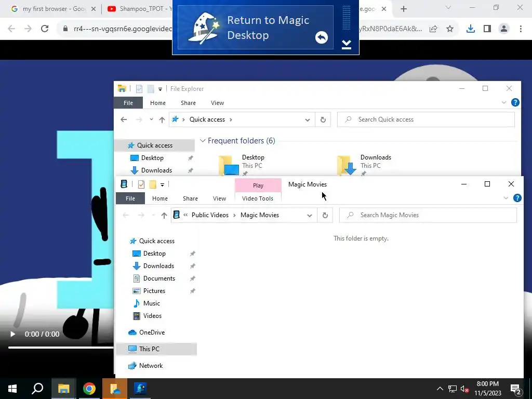Expand address dropdown in Magic Movies window
Viewport: 532px width, 399px height.
(310, 215)
